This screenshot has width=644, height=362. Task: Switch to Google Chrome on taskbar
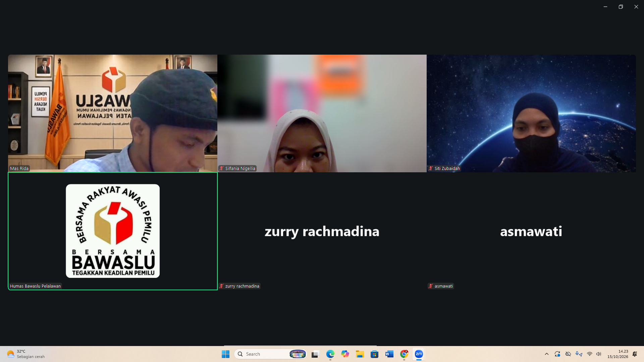point(404,354)
